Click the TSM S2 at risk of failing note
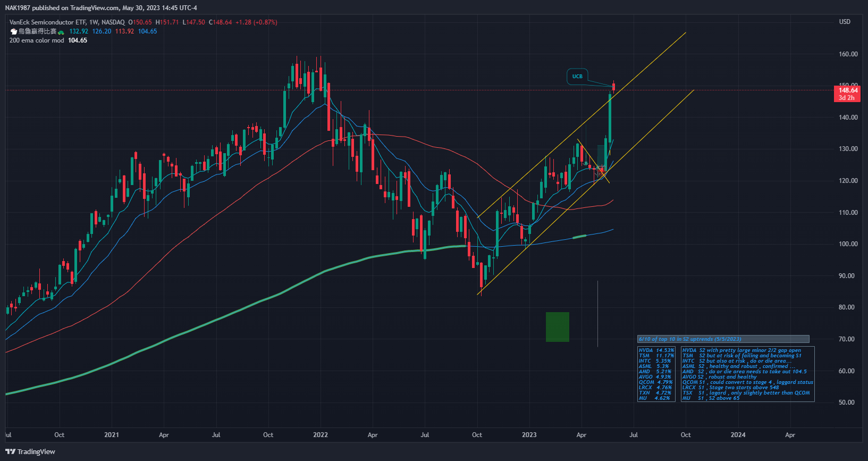Viewport: 868px width, 461px height. click(742, 356)
